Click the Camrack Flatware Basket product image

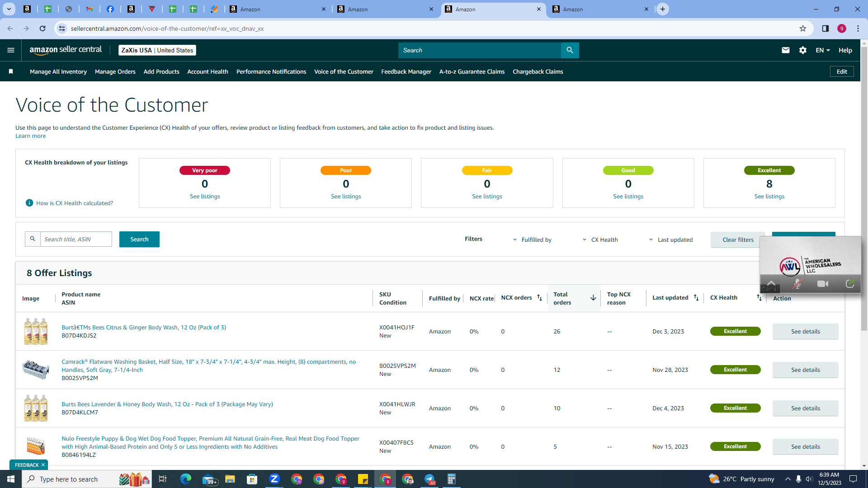(x=36, y=370)
